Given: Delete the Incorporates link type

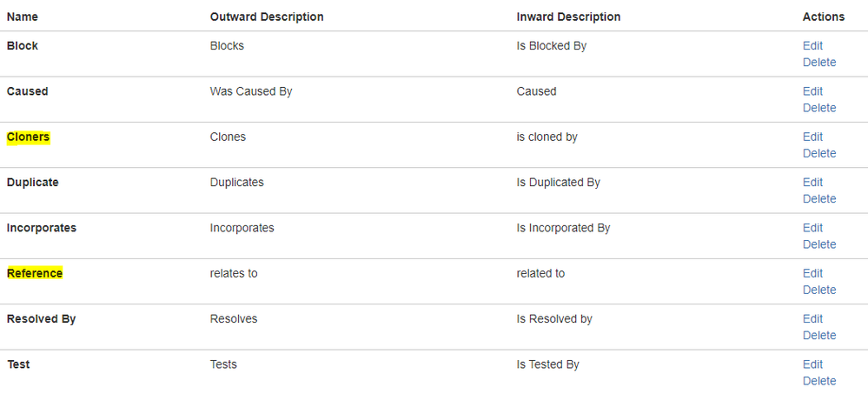Looking at the screenshot, I should point(819,244).
